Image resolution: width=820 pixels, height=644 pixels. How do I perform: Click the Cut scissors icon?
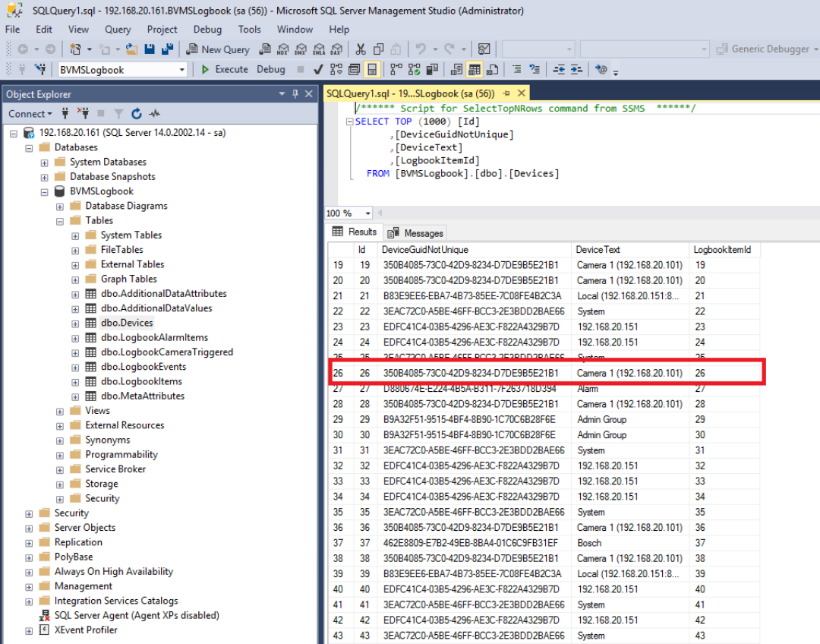point(361,49)
